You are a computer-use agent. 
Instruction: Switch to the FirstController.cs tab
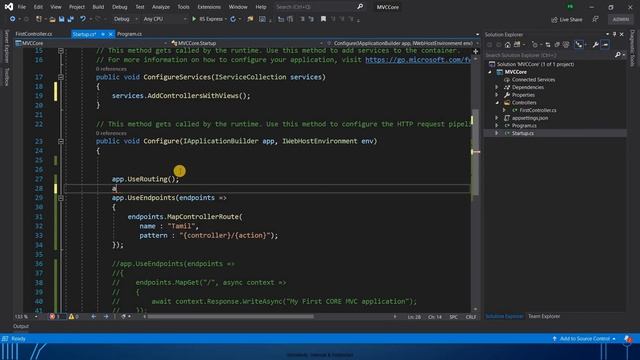[34, 34]
